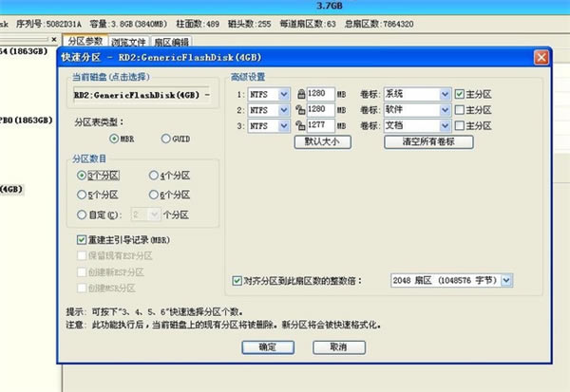The image size is (570, 392).
Task: Toggle the lock icon for partition 2 size
Action: (x=300, y=110)
